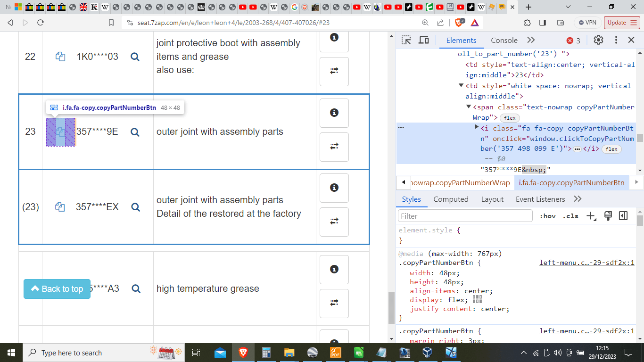Click the copy icon for part 1K0****03
Viewport: 644px width, 362px height.
[x=60, y=57]
